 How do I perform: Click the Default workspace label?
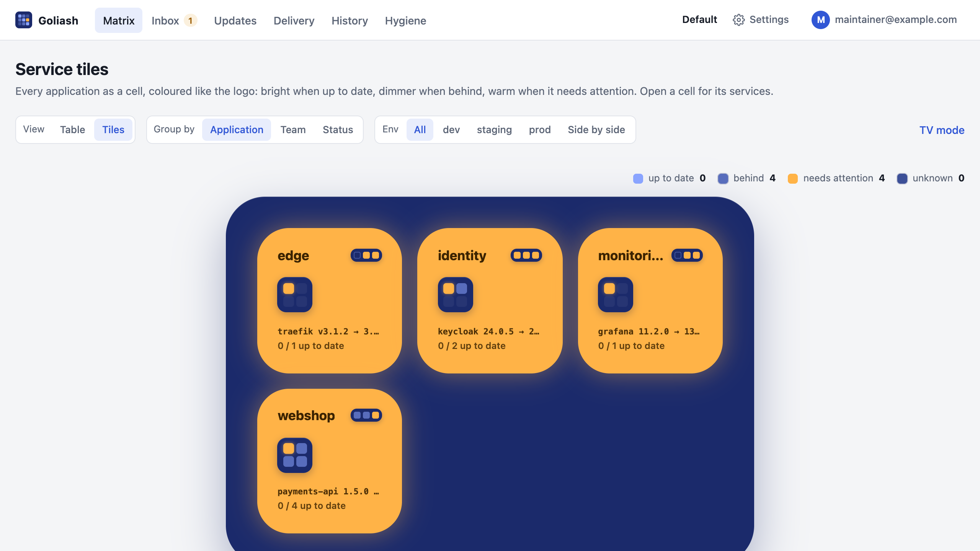click(699, 20)
